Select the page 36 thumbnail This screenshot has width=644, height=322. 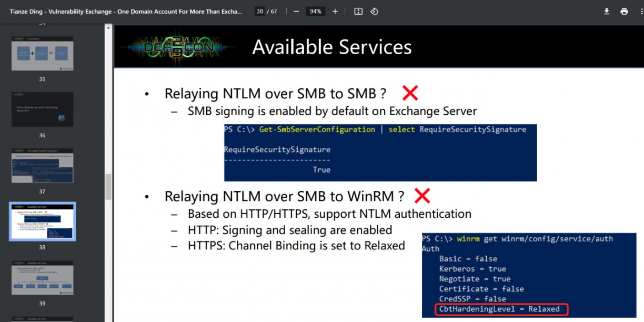(43, 109)
